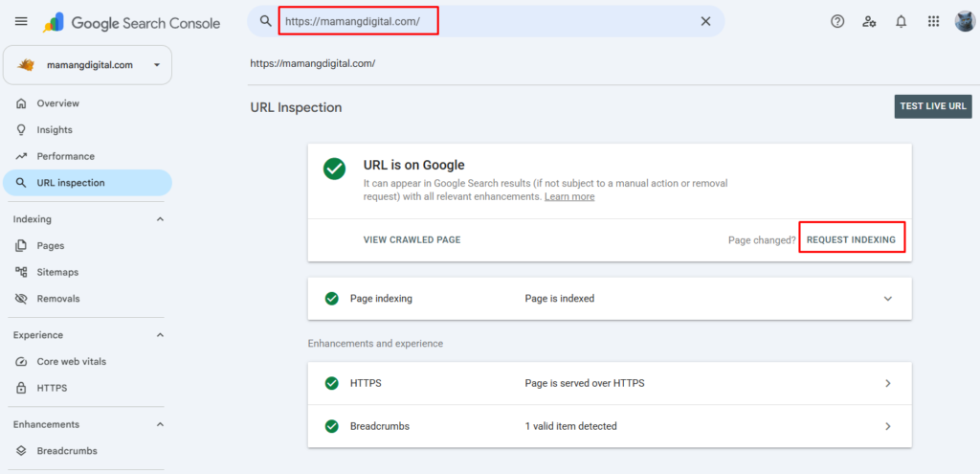Click View Crawled Page

tap(412, 240)
